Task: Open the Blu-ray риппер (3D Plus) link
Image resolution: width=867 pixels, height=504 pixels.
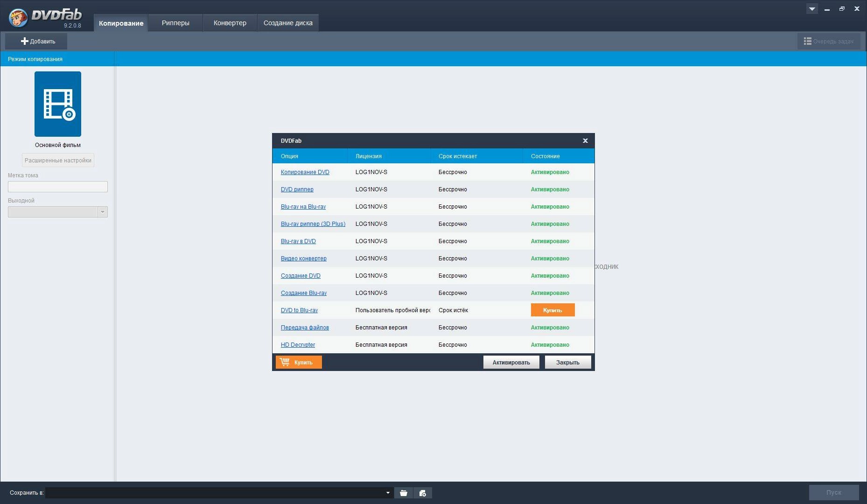Action: pyautogui.click(x=313, y=224)
